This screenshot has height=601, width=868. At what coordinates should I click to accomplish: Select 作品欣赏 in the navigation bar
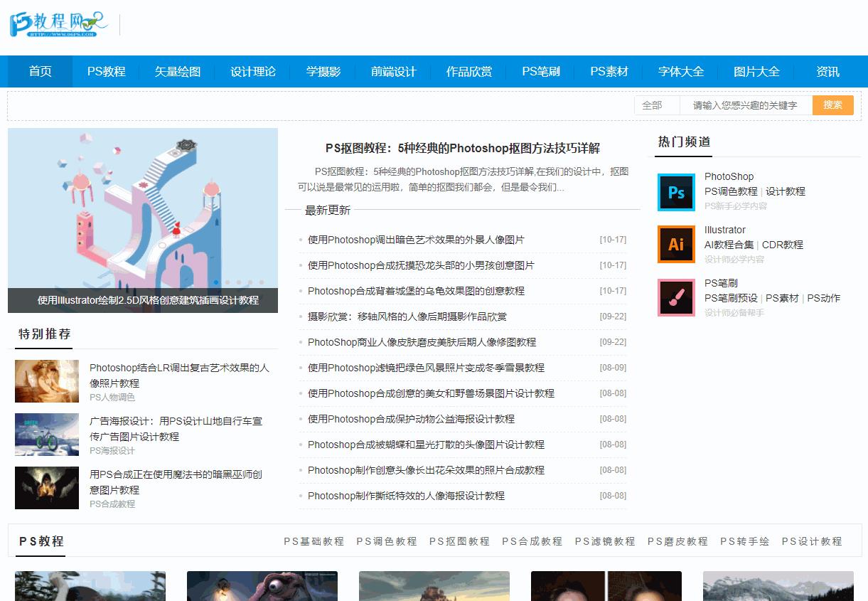468,71
